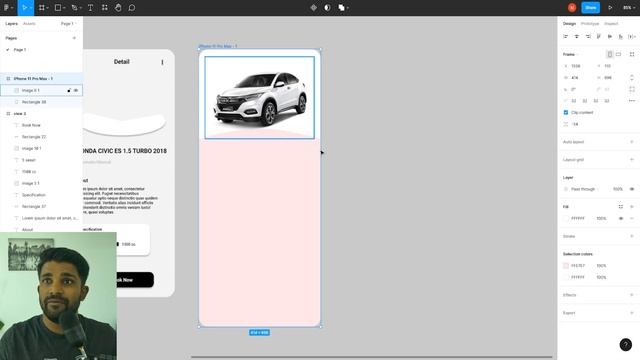The height and width of the screenshot is (360, 640).
Task: Select the Text tool
Action: pyautogui.click(x=90, y=8)
